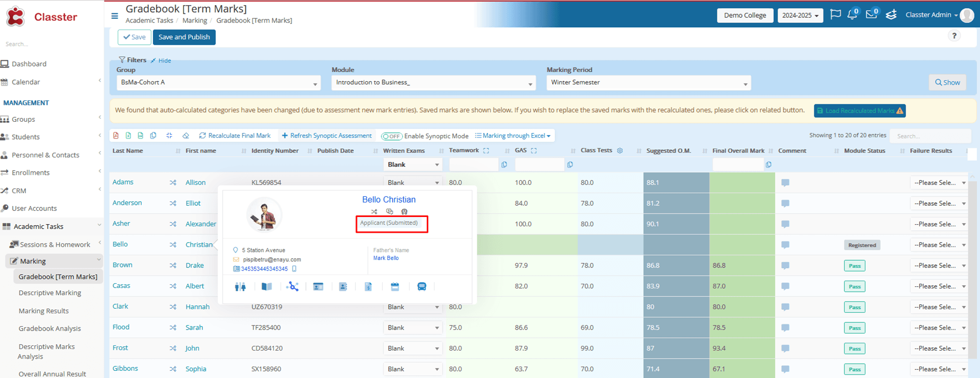Open Descriptive Marking sidebar item
980x378 pixels.
pos(49,293)
